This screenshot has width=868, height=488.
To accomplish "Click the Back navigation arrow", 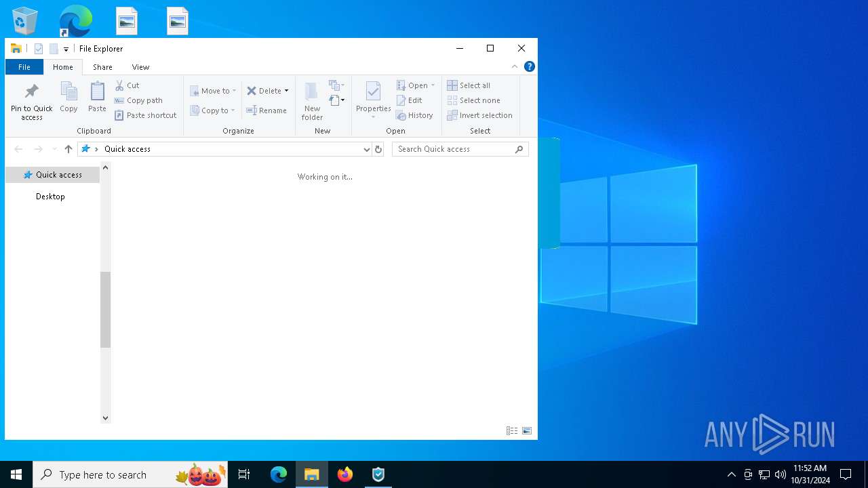I will click(x=18, y=149).
